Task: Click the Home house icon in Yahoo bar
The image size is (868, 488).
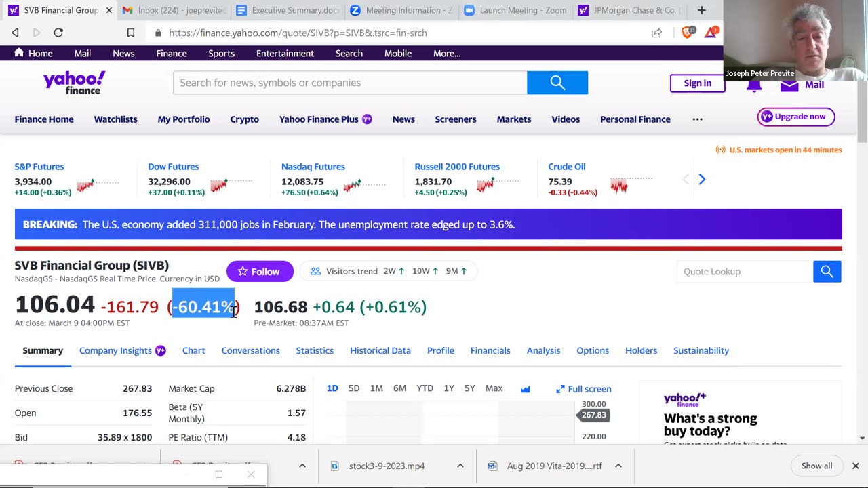Action: coord(19,53)
